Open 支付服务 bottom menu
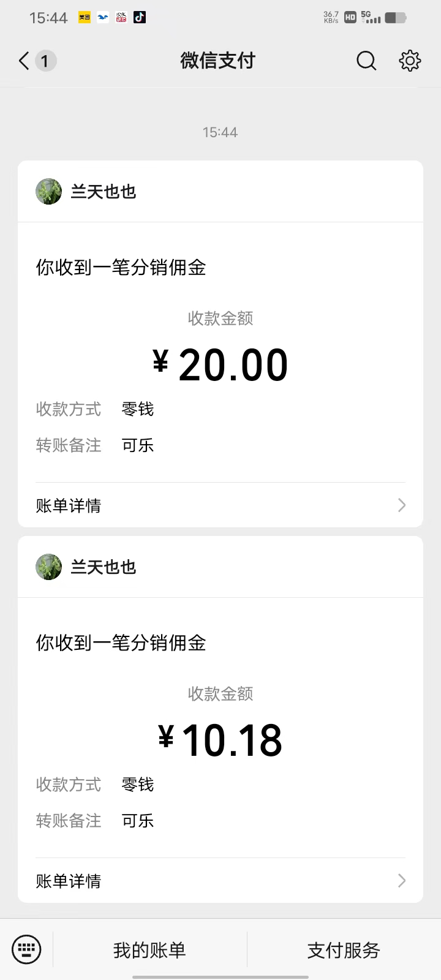This screenshot has width=441, height=980. pos(344,950)
